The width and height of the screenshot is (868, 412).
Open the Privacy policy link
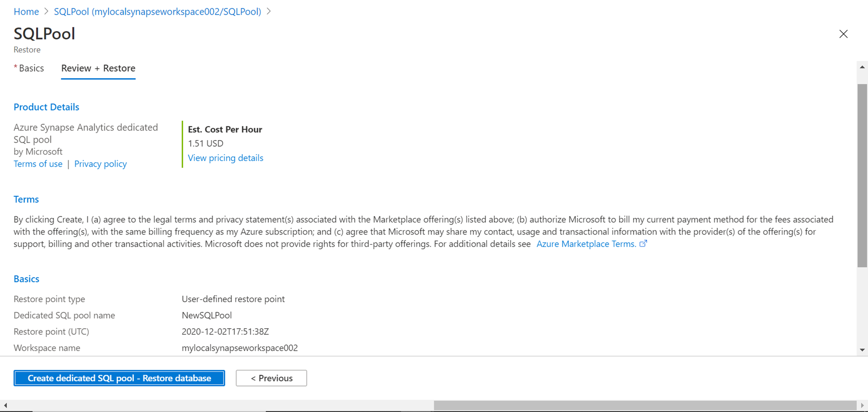click(x=100, y=164)
